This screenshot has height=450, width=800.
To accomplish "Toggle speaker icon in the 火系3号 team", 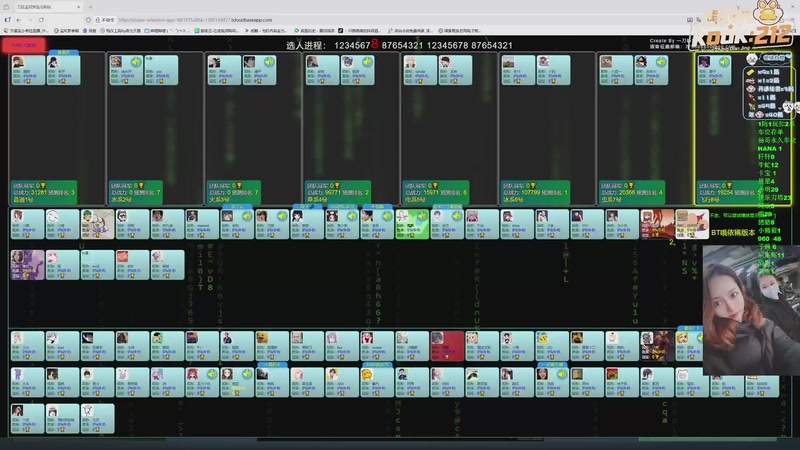I will tap(269, 62).
